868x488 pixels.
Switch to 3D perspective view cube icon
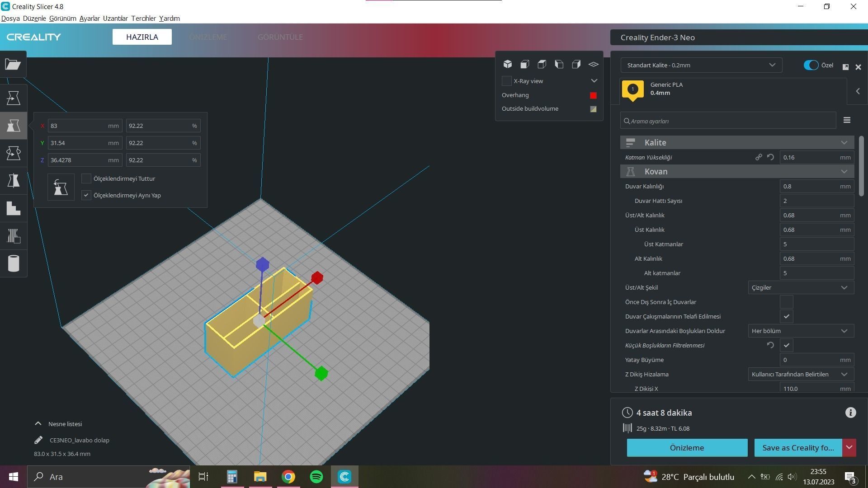(x=508, y=64)
